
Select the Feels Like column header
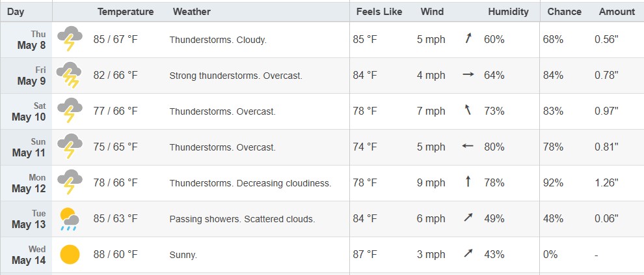pos(379,12)
